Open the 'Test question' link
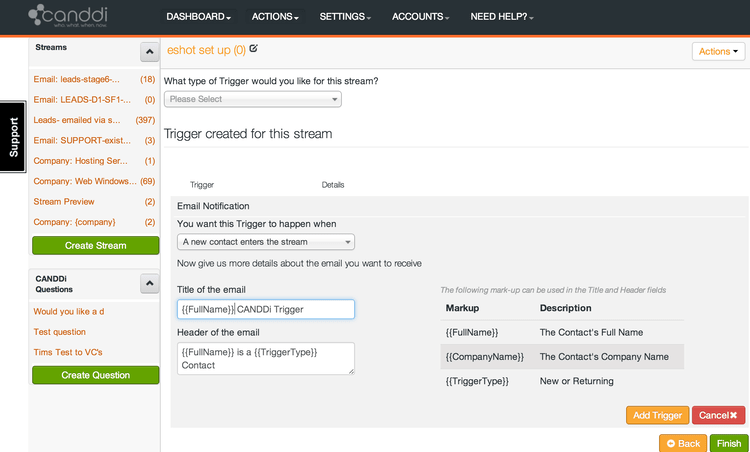 (x=59, y=332)
